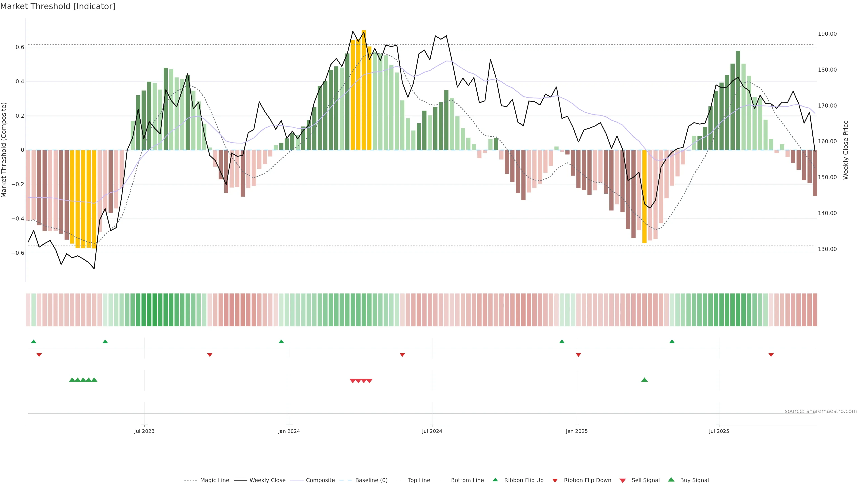Click the Sell Signal legend triangle icon
The height and width of the screenshot is (488, 868).
coord(622,480)
